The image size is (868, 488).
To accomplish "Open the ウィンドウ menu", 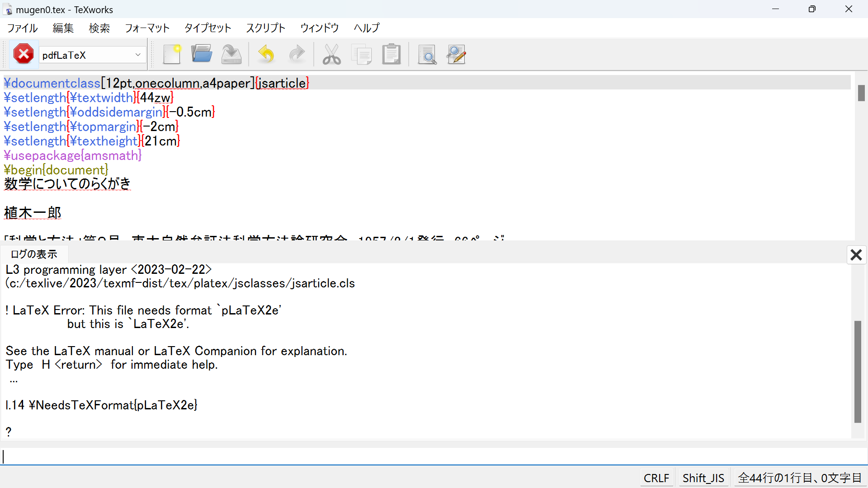I will [x=320, y=28].
